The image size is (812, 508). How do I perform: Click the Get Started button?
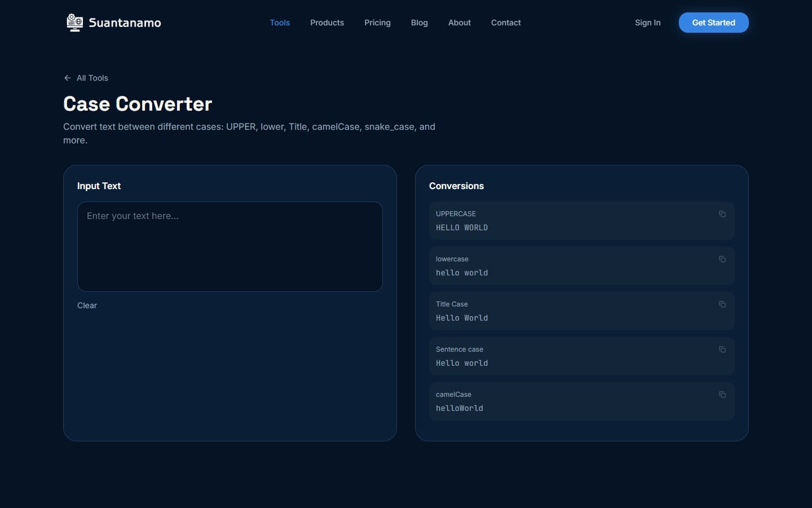coord(713,23)
